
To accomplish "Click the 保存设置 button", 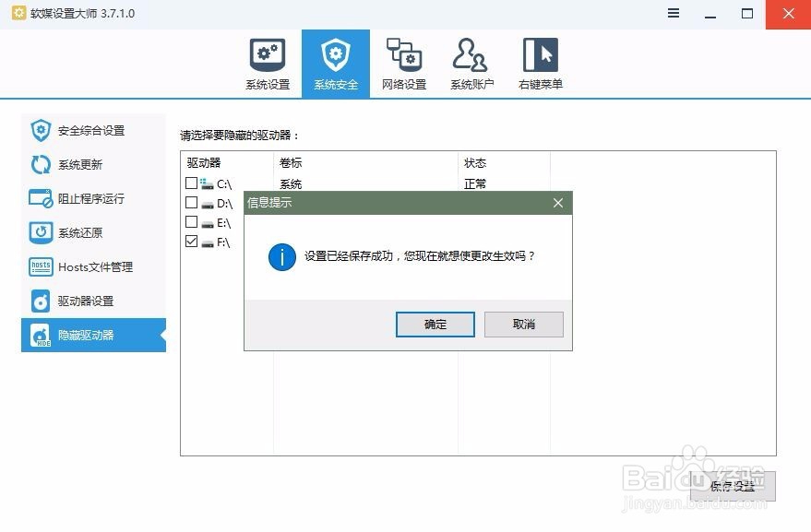I will tap(733, 486).
